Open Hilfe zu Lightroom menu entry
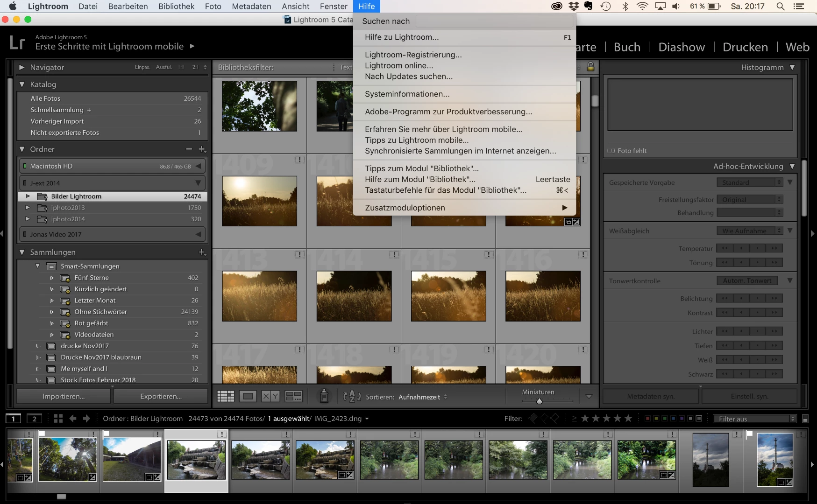 464,37
